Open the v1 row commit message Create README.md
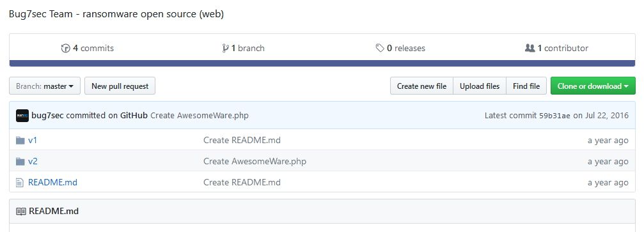 click(242, 141)
